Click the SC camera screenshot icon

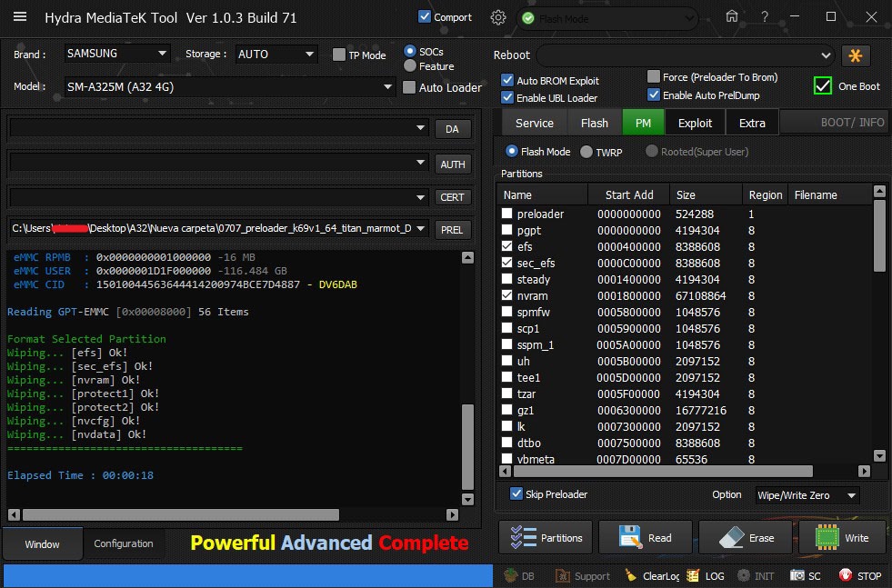point(797,575)
